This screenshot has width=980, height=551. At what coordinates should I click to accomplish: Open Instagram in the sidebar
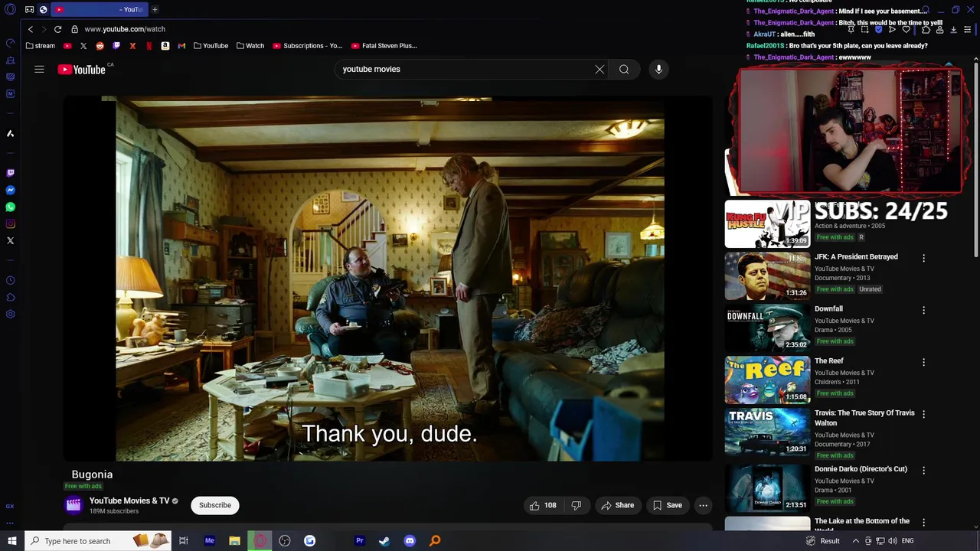(x=10, y=223)
